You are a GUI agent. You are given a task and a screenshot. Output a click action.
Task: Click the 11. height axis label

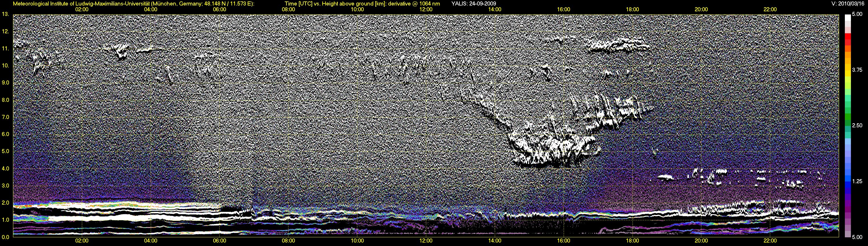tap(5, 49)
